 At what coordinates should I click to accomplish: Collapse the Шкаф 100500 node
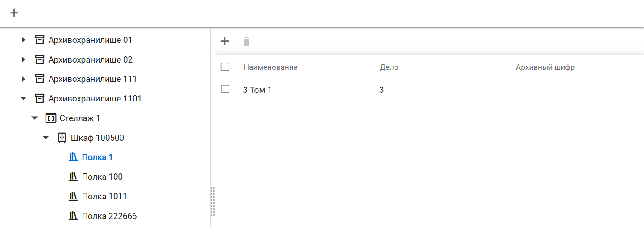[46, 138]
